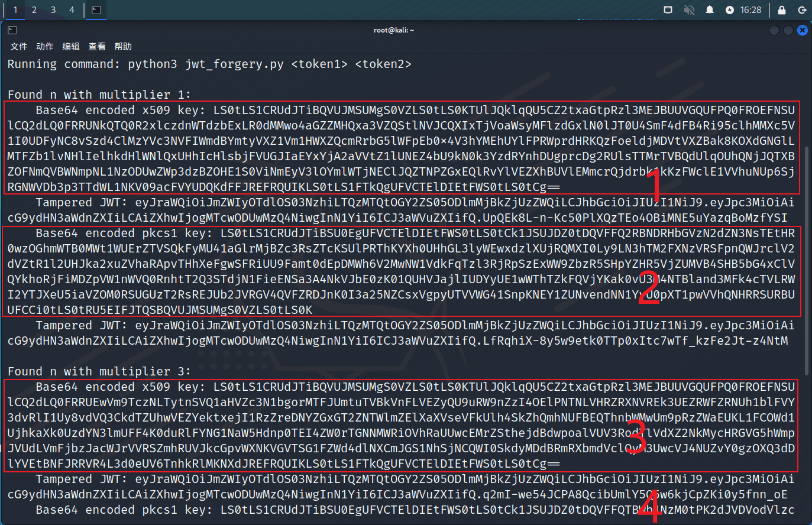Switch to workspace 1

point(15,10)
